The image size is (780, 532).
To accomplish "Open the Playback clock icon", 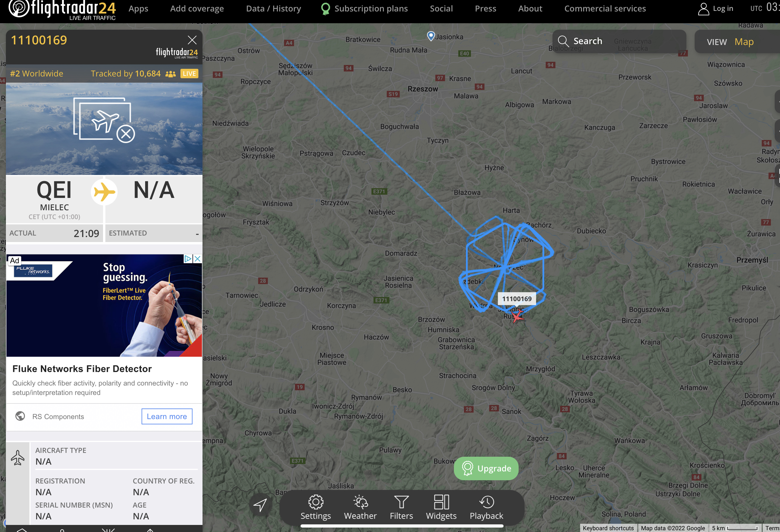I will pyautogui.click(x=486, y=502).
